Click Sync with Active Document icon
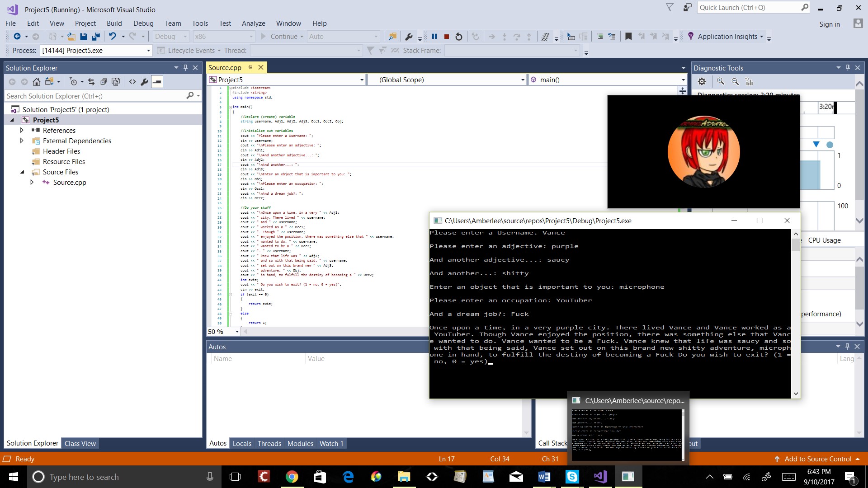868x488 pixels. pos(91,82)
